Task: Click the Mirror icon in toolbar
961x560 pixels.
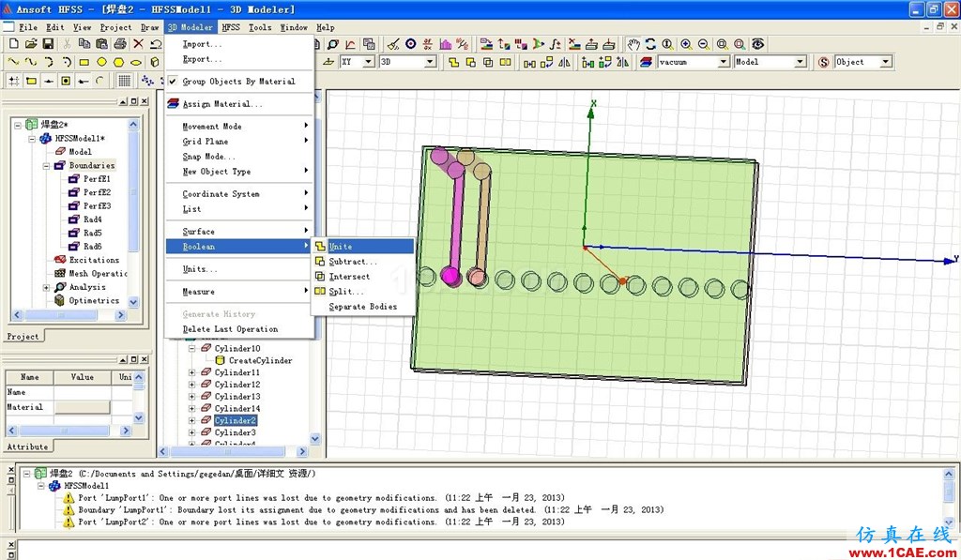Action: click(x=565, y=62)
